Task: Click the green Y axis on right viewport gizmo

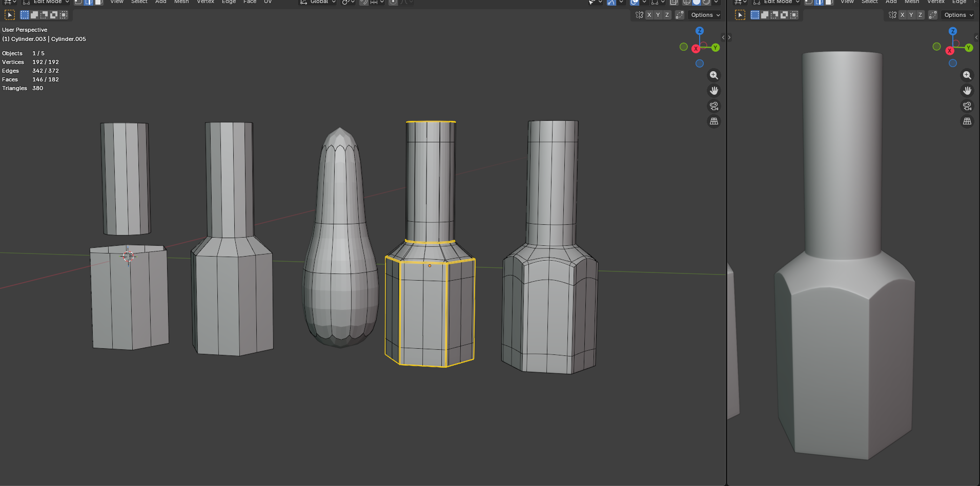Action: pyautogui.click(x=968, y=48)
